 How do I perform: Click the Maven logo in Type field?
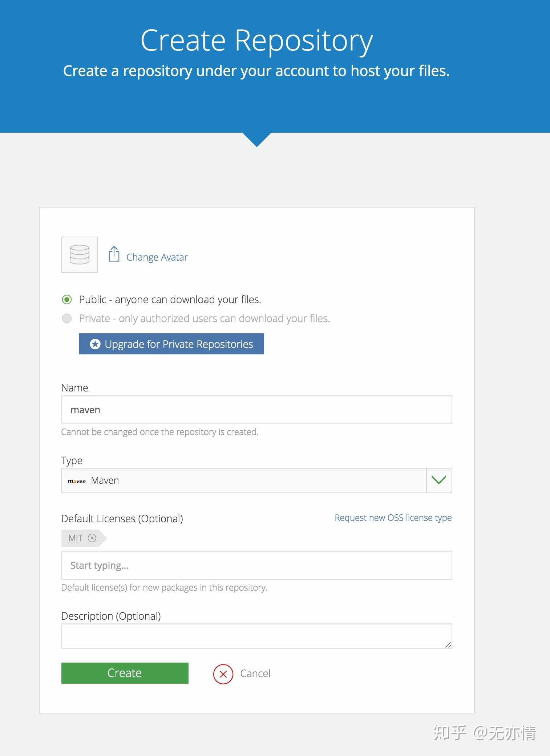click(77, 481)
